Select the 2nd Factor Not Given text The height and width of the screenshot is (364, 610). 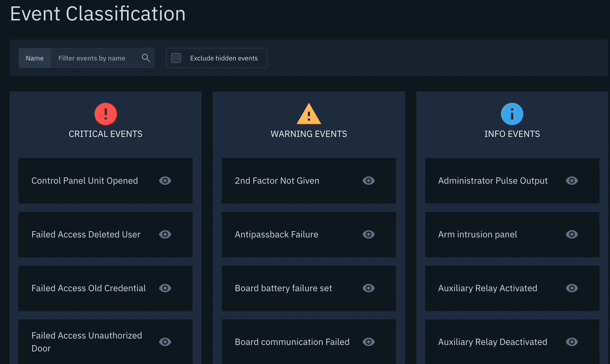coord(276,181)
